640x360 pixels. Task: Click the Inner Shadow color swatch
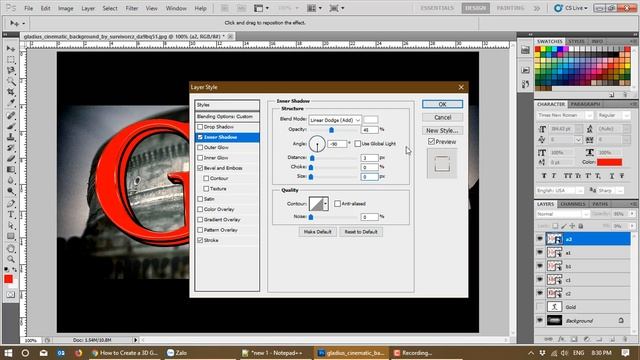371,120
